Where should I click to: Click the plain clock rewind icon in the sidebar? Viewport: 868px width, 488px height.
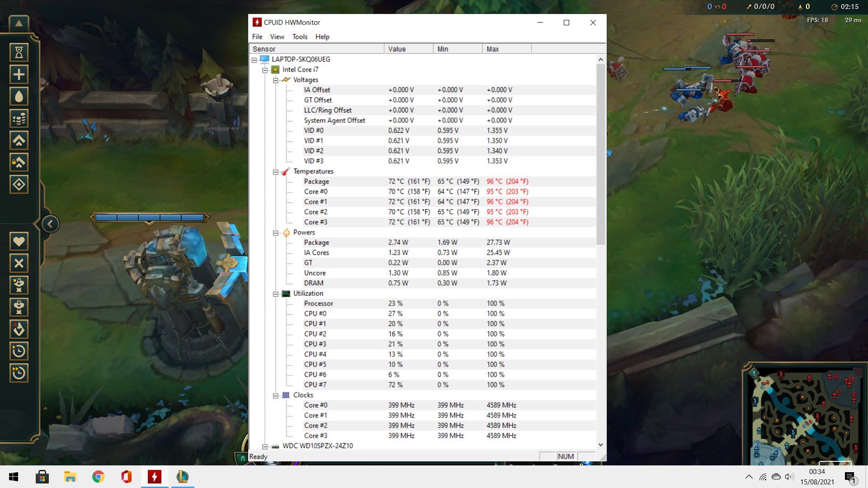(19, 351)
